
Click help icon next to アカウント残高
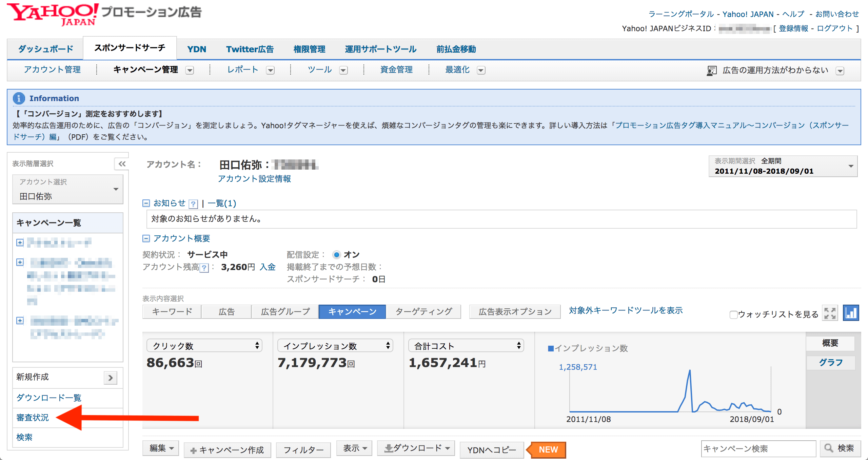click(204, 268)
